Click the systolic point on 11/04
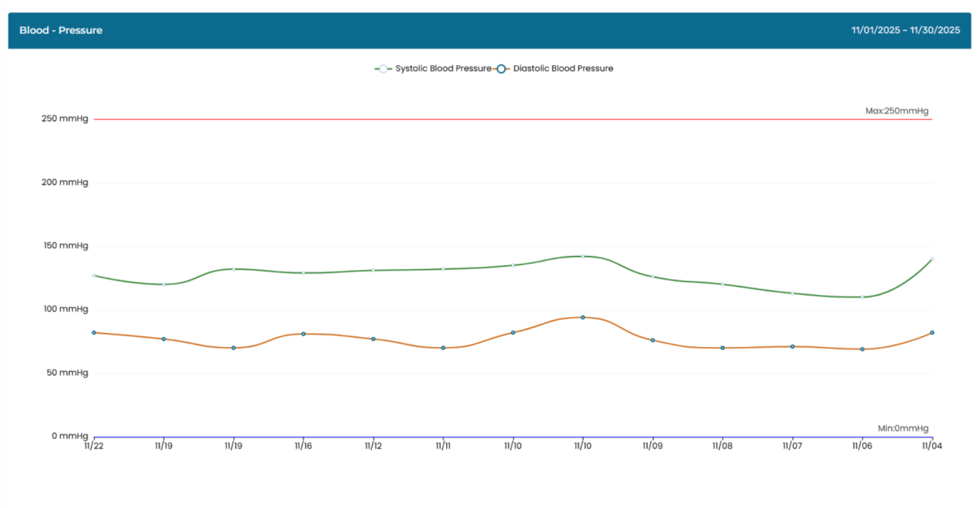The width and height of the screenshot is (980, 508). coord(932,259)
